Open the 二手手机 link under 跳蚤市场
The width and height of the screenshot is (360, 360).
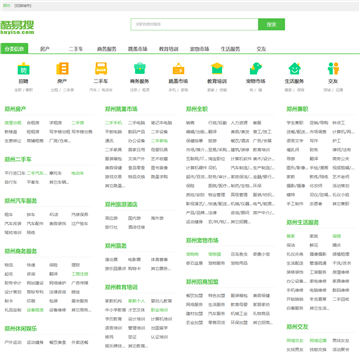(113, 123)
